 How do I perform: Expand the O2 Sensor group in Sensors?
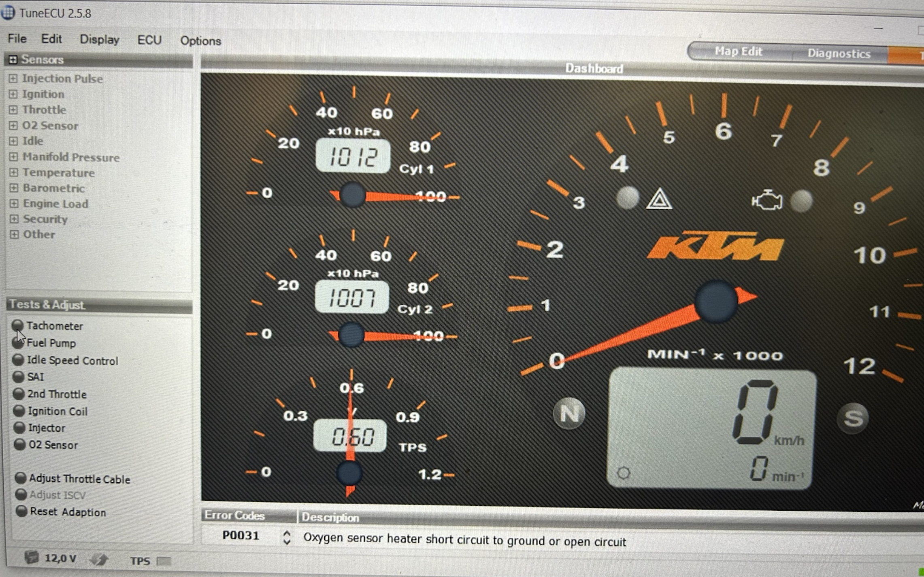click(x=13, y=125)
